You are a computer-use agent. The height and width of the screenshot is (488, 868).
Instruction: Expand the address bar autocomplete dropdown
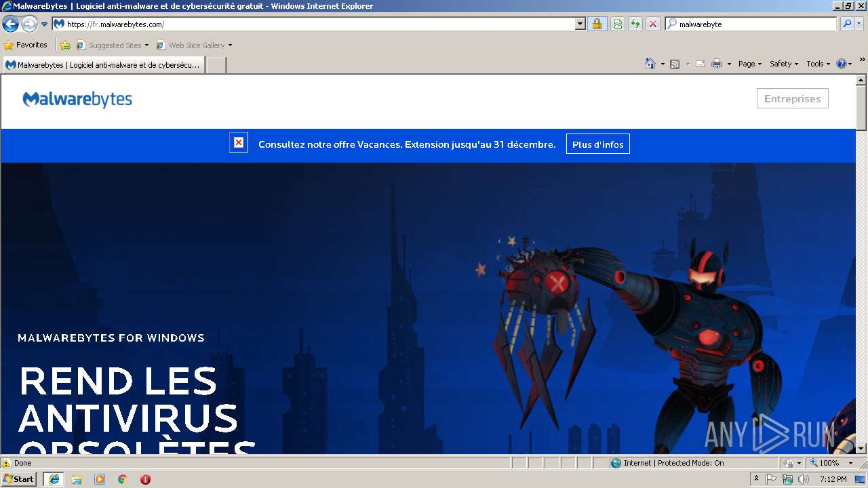580,24
